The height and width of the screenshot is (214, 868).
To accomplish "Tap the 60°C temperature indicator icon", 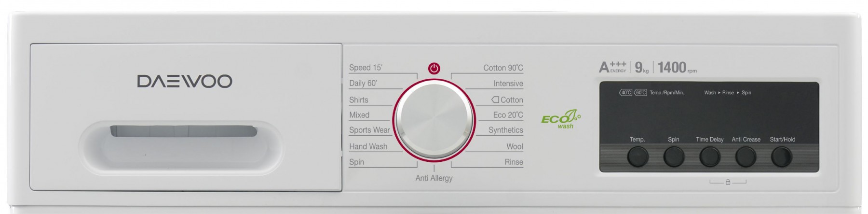I will [x=640, y=93].
